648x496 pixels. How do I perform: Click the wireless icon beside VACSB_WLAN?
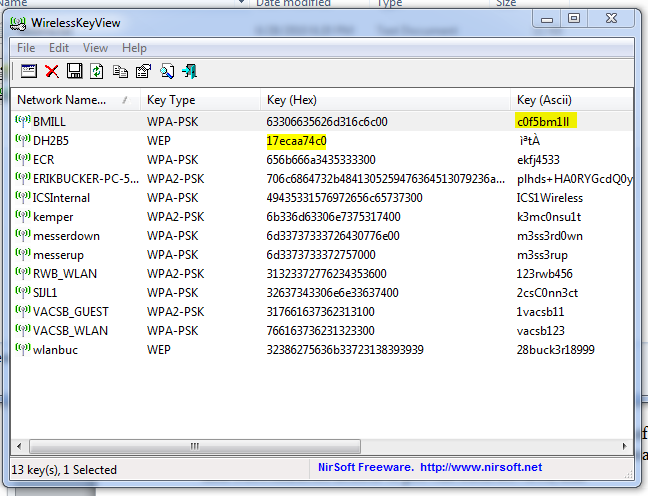(x=23, y=330)
